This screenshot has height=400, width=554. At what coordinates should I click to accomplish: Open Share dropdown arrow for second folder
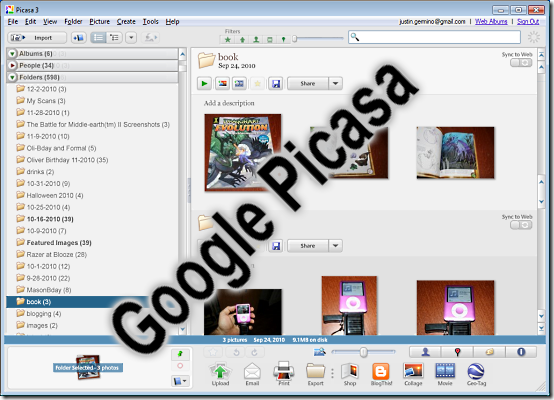(336, 246)
